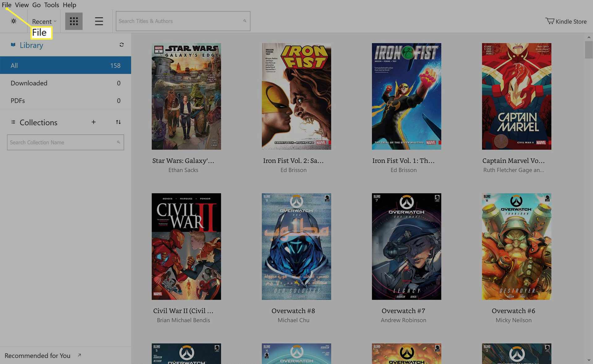The image size is (593, 364).
Task: Open the View menu
Action: (x=22, y=5)
